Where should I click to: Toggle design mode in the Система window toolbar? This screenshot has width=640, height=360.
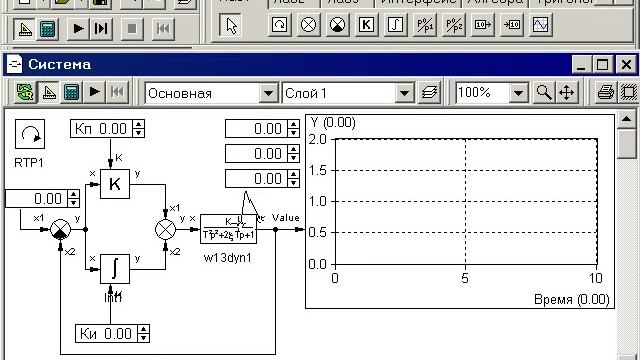coord(49,92)
